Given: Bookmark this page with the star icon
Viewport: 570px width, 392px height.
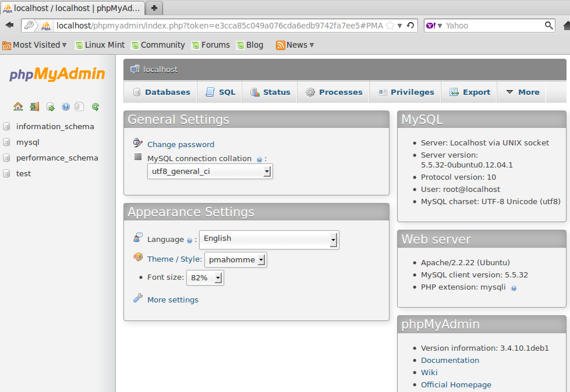Looking at the screenshot, I should tap(390, 26).
